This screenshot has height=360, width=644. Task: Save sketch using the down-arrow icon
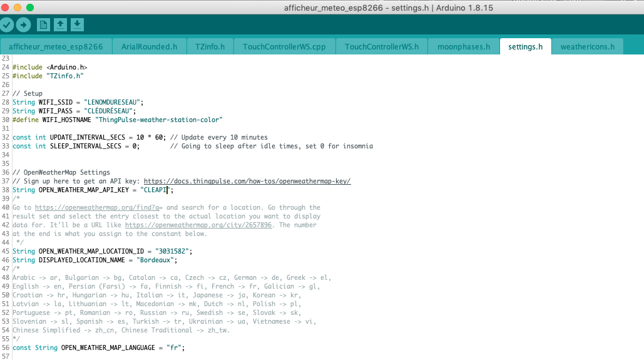pyautogui.click(x=77, y=24)
